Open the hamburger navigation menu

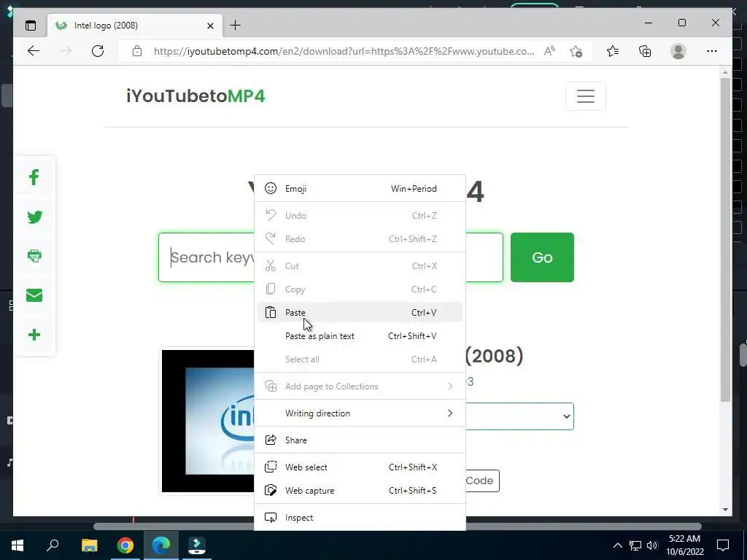(586, 96)
